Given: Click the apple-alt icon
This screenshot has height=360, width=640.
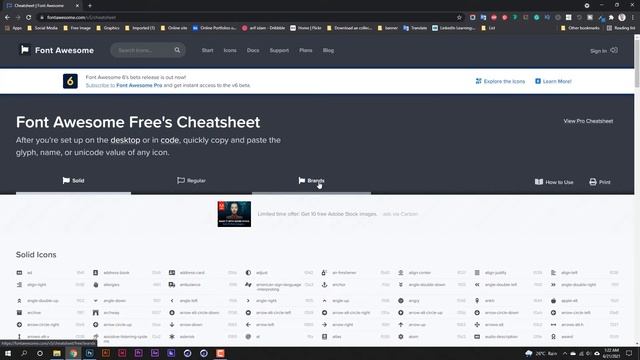Looking at the screenshot, I should [x=553, y=301].
